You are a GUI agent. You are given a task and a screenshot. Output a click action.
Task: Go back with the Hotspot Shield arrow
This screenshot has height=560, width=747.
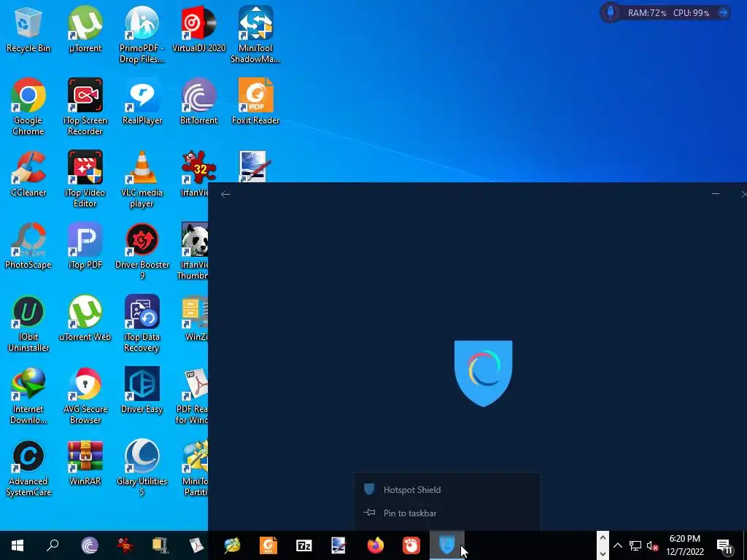point(225,194)
